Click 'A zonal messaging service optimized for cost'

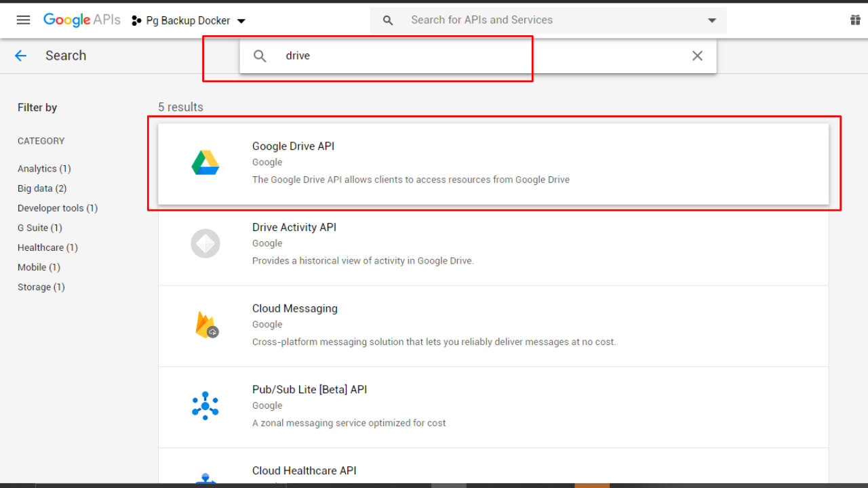[349, 423]
